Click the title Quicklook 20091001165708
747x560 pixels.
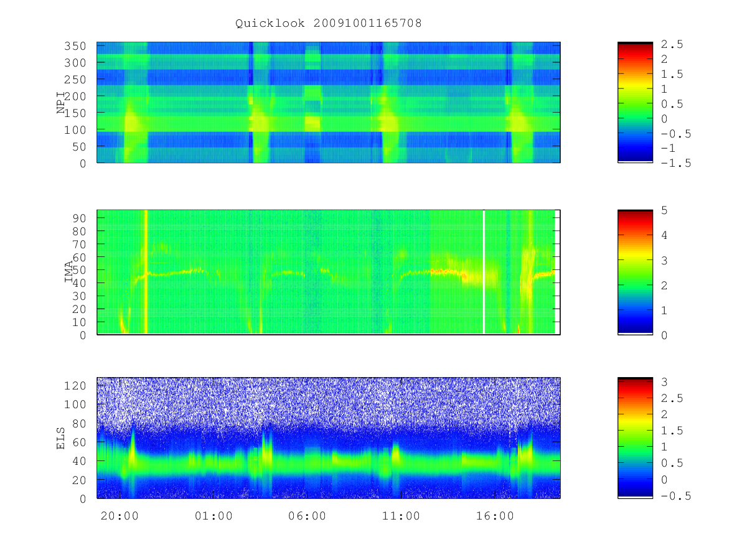point(329,24)
